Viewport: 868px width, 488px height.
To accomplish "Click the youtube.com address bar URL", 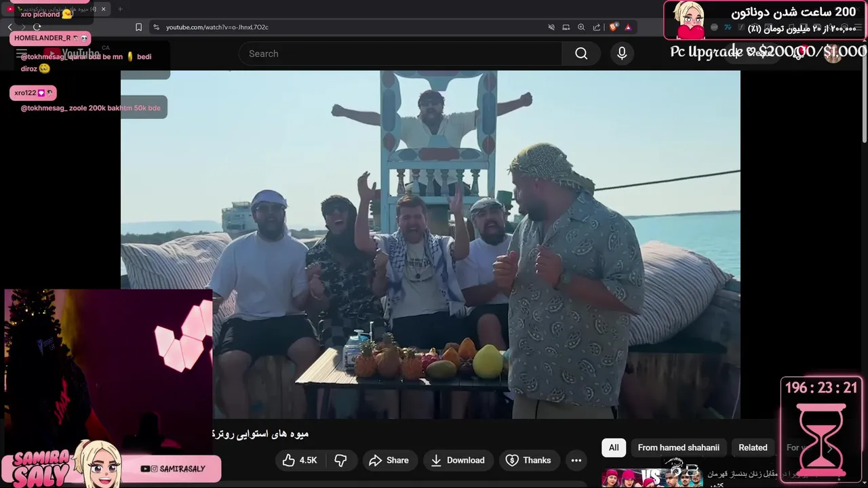I will point(217,27).
